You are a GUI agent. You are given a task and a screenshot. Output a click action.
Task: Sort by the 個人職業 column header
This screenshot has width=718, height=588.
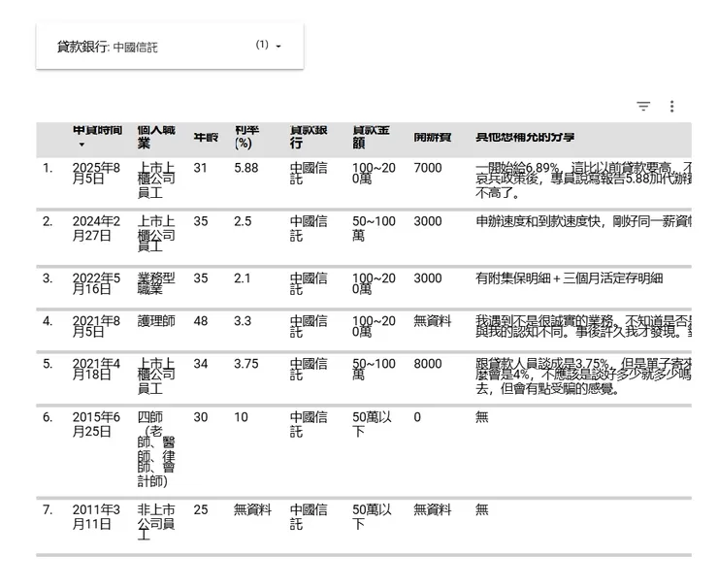click(156, 137)
